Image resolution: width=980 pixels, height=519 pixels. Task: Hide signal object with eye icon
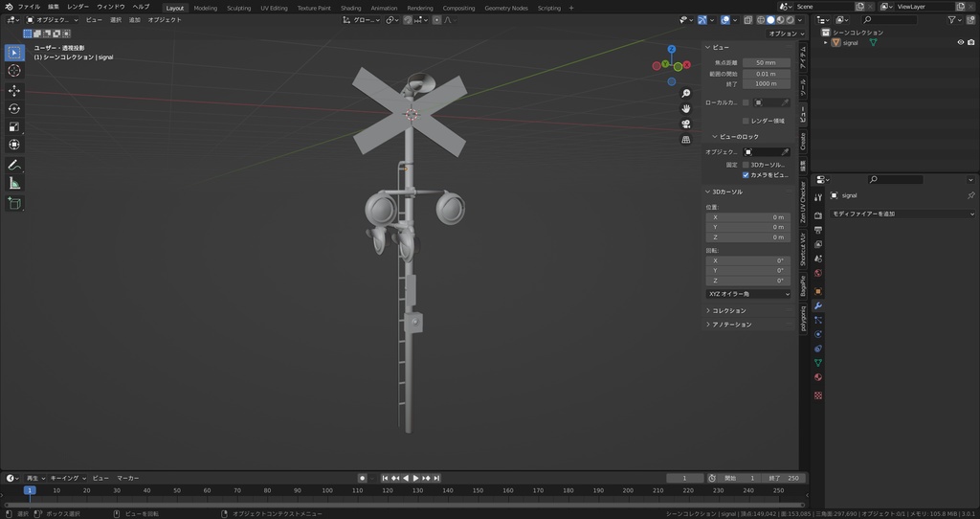[x=960, y=42]
